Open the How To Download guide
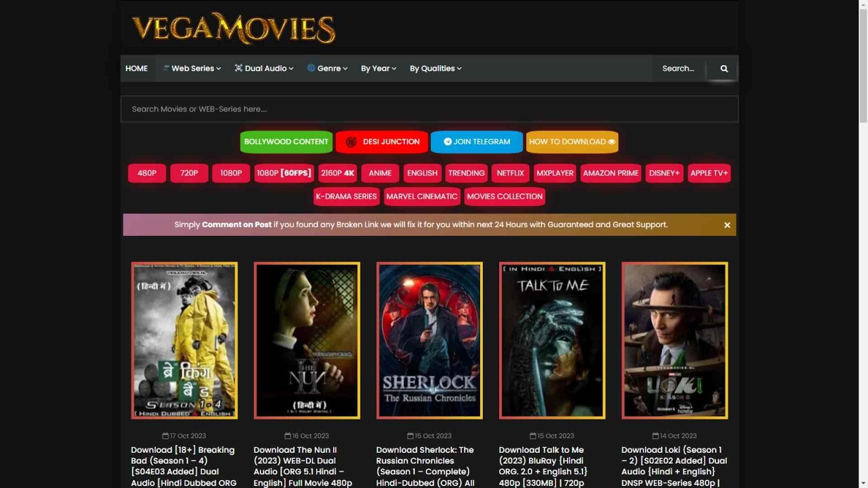The image size is (868, 488). click(572, 142)
